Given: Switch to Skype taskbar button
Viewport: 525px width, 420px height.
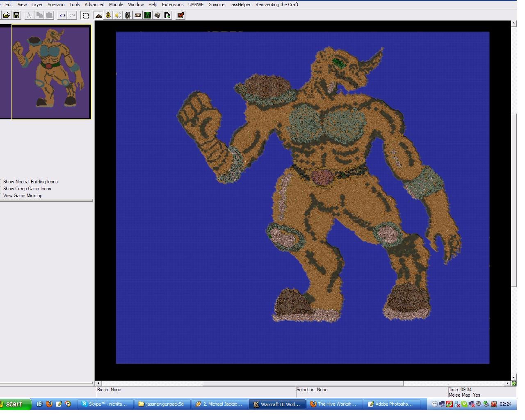Looking at the screenshot, I should coord(106,404).
